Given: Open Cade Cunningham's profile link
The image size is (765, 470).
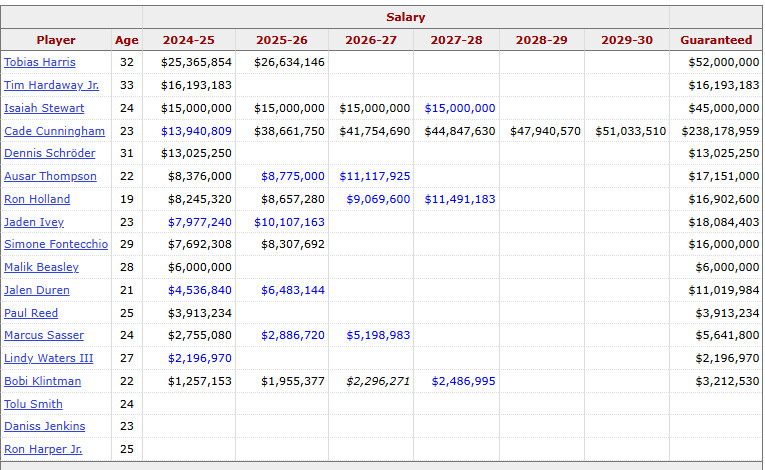Looking at the screenshot, I should pyautogui.click(x=54, y=131).
